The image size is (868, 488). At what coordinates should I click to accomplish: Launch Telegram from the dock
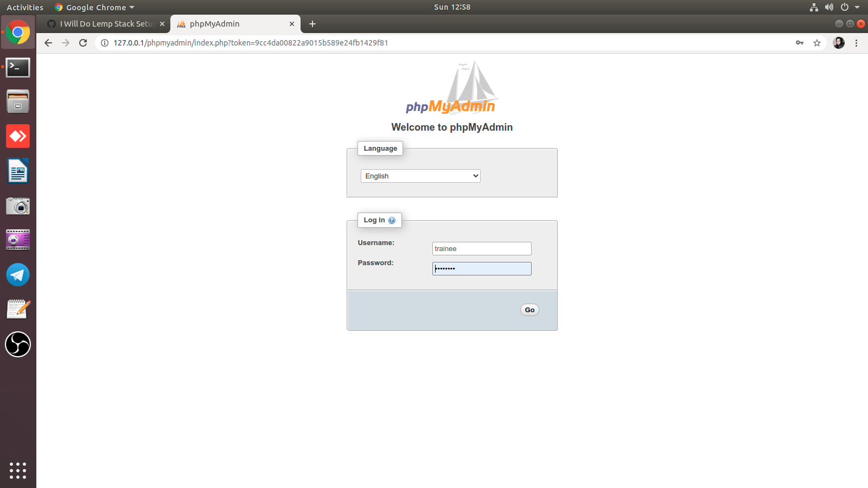tap(18, 275)
